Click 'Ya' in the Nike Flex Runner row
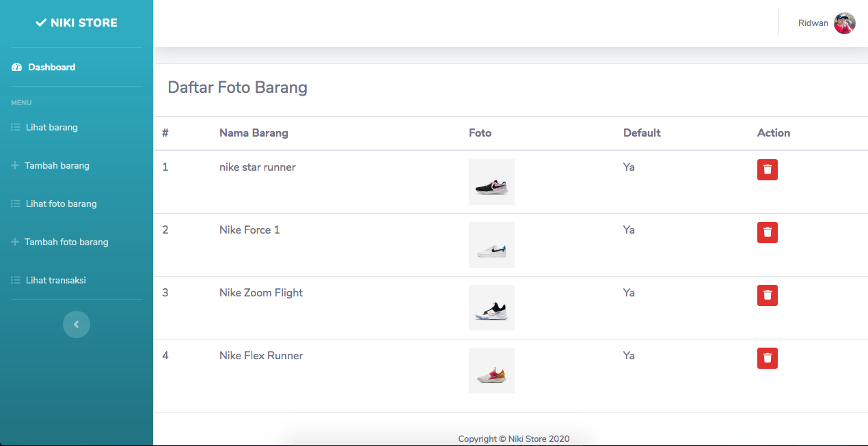This screenshot has height=446, width=868. [x=629, y=355]
